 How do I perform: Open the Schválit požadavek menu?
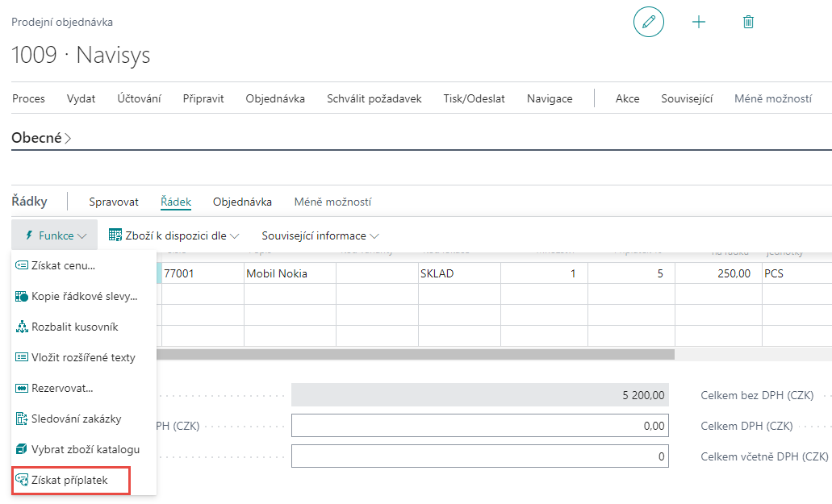click(374, 98)
